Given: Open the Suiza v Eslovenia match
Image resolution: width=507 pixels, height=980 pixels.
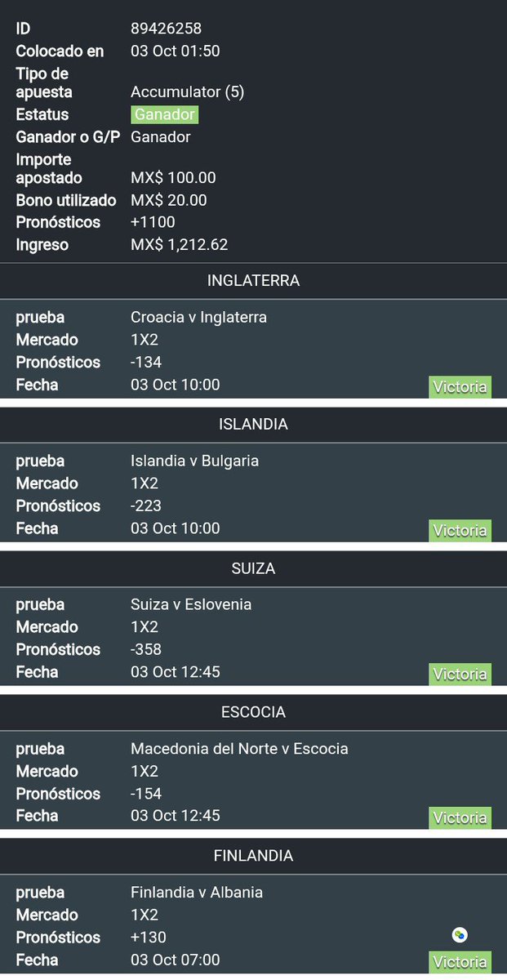Looking at the screenshot, I should [x=191, y=604].
